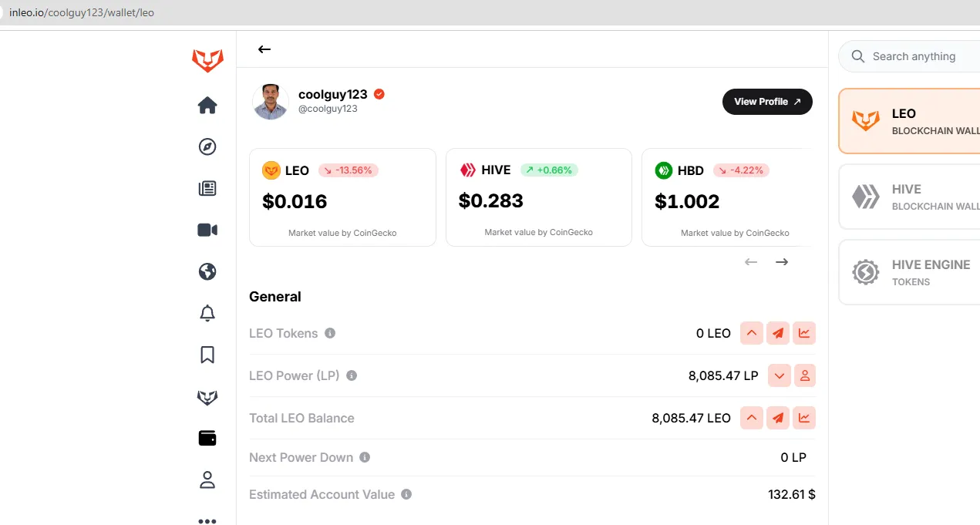Open the notifications bell icon
Screen dimensions: 980x525
(207, 313)
